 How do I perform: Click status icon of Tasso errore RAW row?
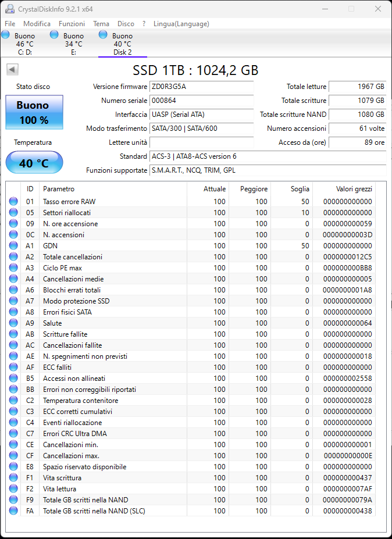13,201
